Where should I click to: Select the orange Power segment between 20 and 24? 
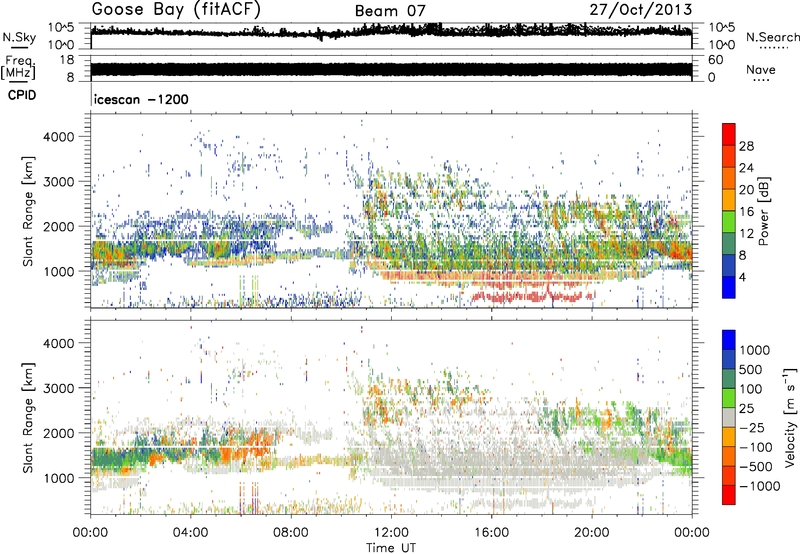pos(729,178)
